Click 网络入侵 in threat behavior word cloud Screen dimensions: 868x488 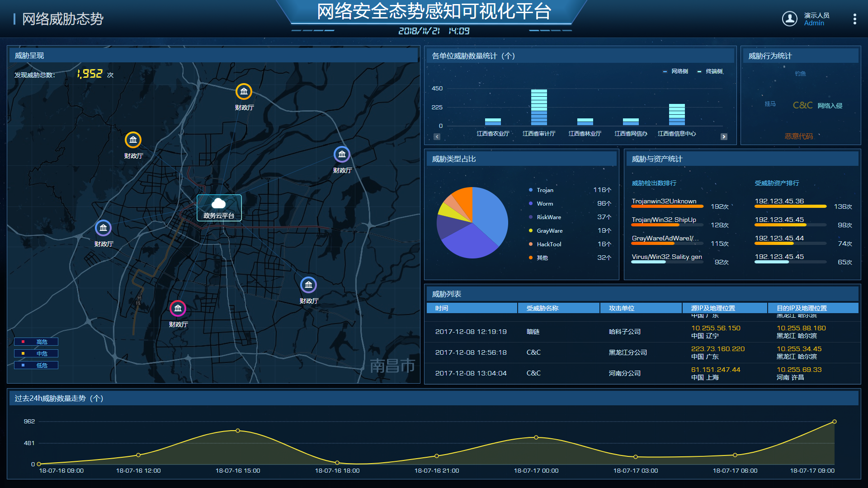[830, 106]
